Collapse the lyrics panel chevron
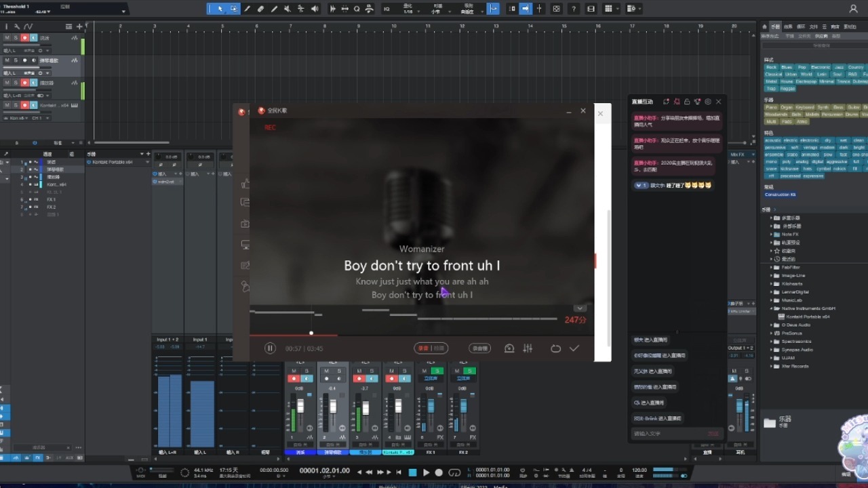The width and height of the screenshot is (868, 488). [580, 308]
